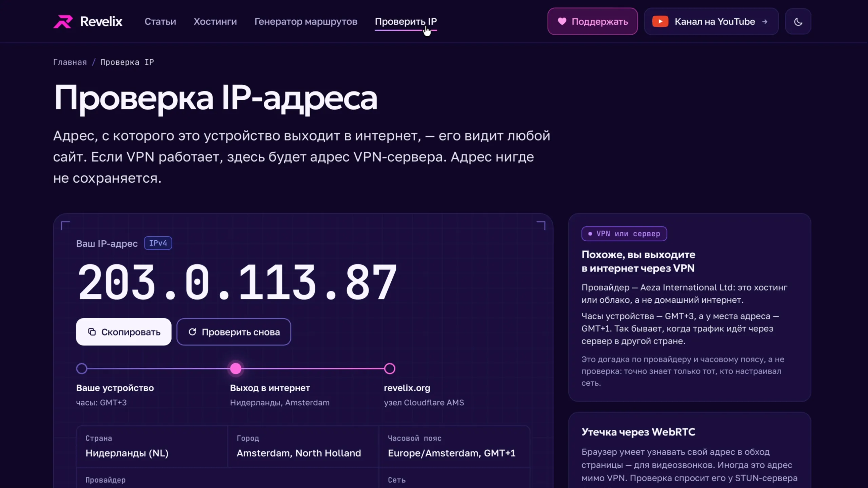Click the Утечка через WebRTC heading
The height and width of the screenshot is (488, 868).
638,432
